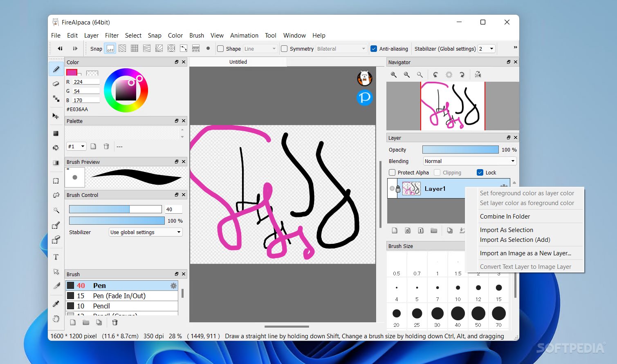Toggle Protect Alpha for the layer

(x=392, y=172)
